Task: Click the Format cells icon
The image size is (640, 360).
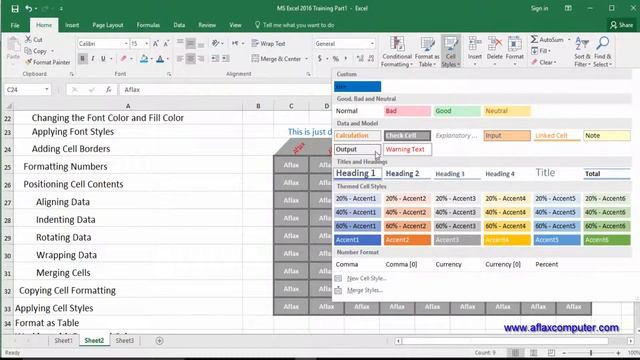Action: pyautogui.click(x=514, y=44)
